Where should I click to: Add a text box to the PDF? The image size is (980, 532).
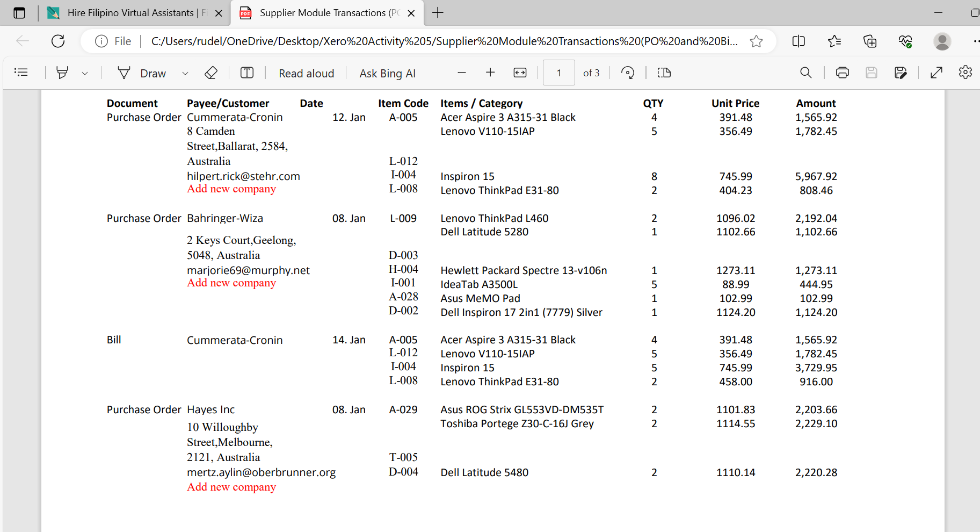[247, 73]
